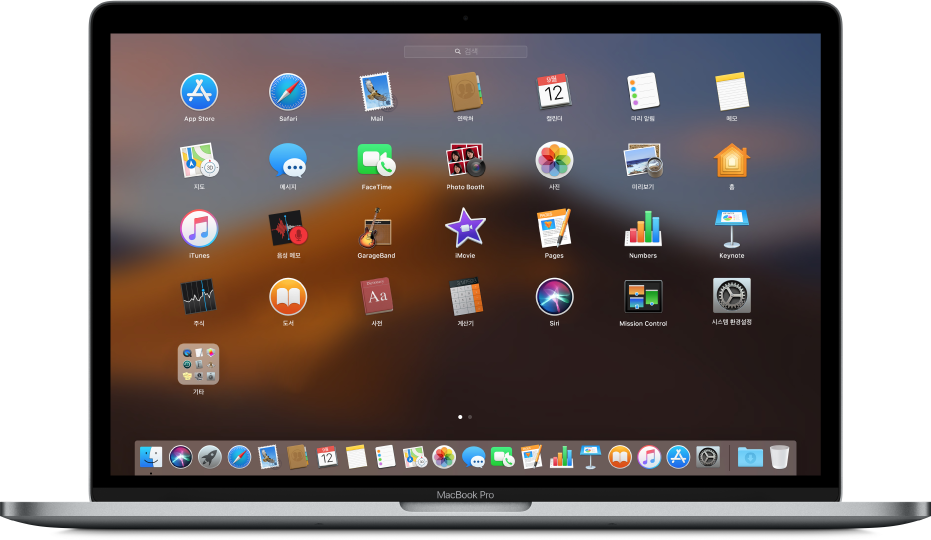Screen dimensions: 931x540
Task: Open iTunes from the Dock
Action: [649, 457]
